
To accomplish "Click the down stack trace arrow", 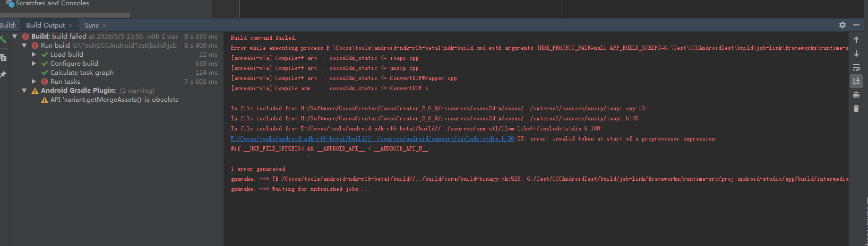I will click(856, 54).
